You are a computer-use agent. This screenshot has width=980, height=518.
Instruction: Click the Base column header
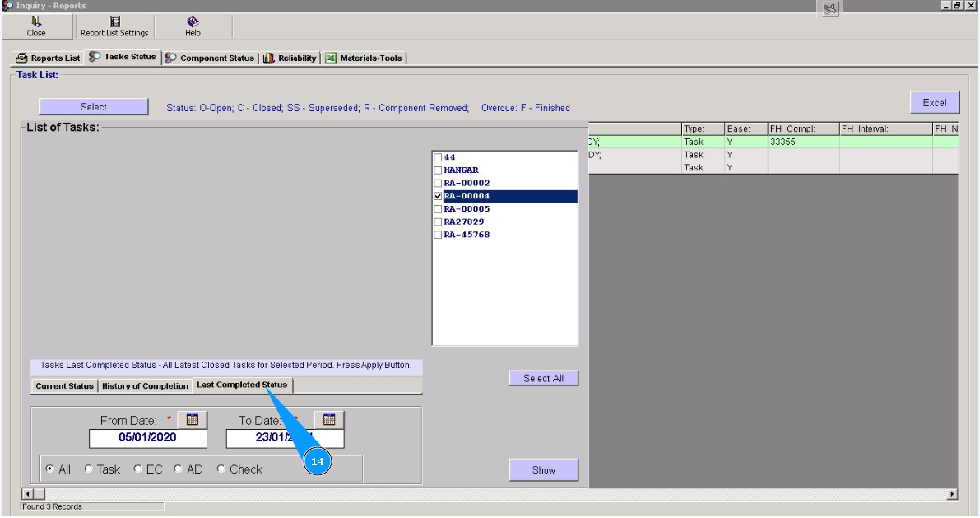[745, 128]
